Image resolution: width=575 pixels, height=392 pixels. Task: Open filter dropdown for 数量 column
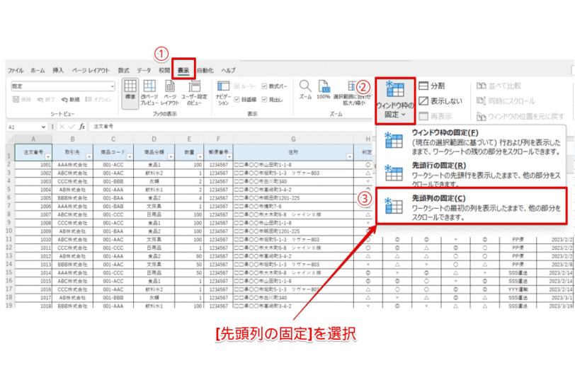click(x=200, y=157)
